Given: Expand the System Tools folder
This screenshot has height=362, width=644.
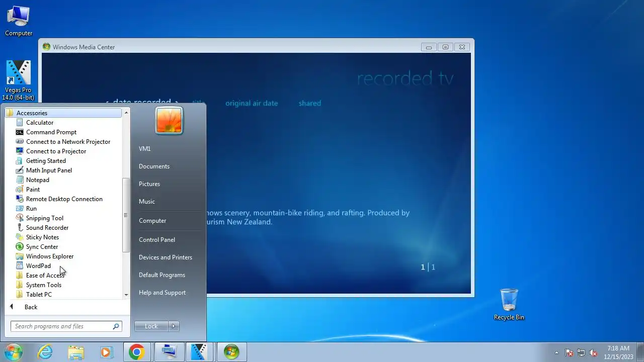Looking at the screenshot, I should click(x=43, y=285).
